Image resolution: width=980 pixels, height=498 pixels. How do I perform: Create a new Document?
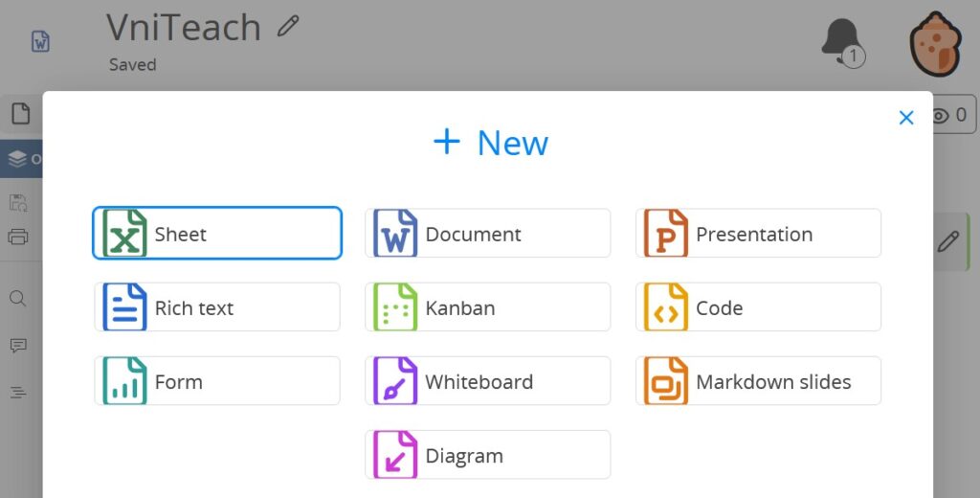487,234
